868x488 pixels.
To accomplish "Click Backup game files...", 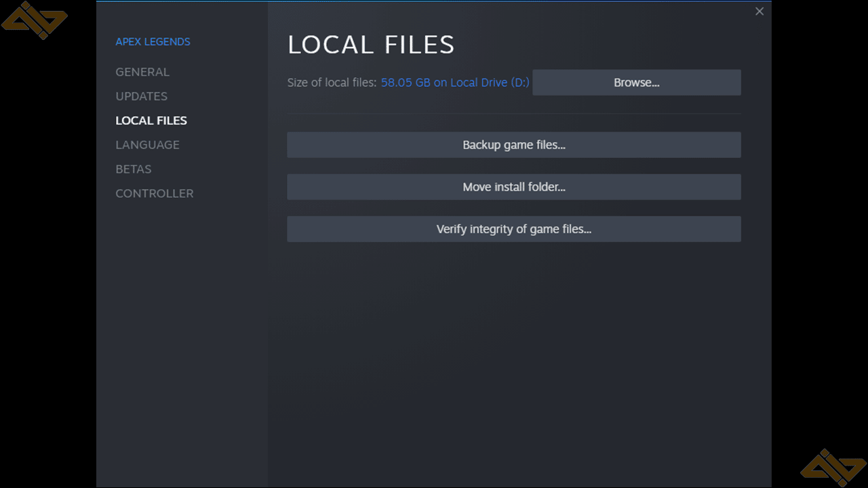I will (x=514, y=145).
